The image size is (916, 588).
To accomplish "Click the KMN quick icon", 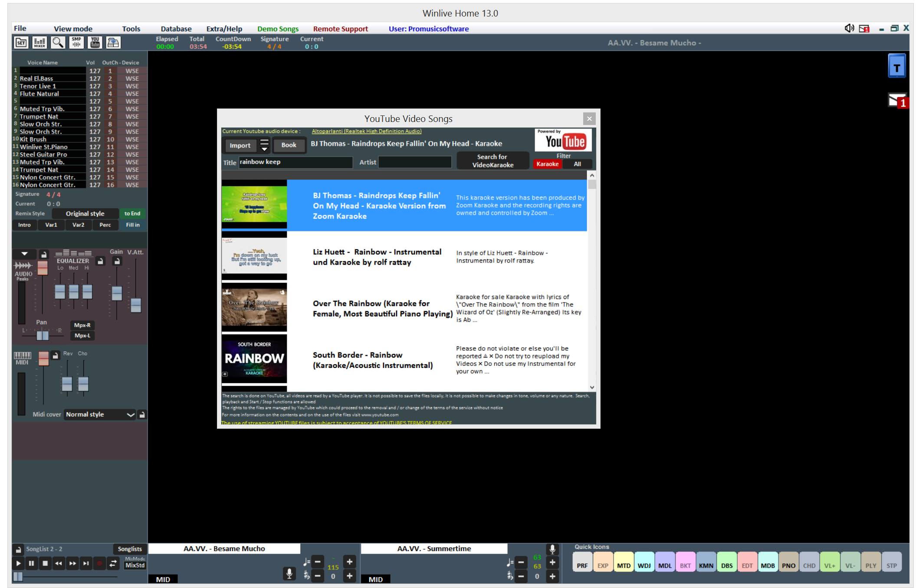I will (x=706, y=562).
